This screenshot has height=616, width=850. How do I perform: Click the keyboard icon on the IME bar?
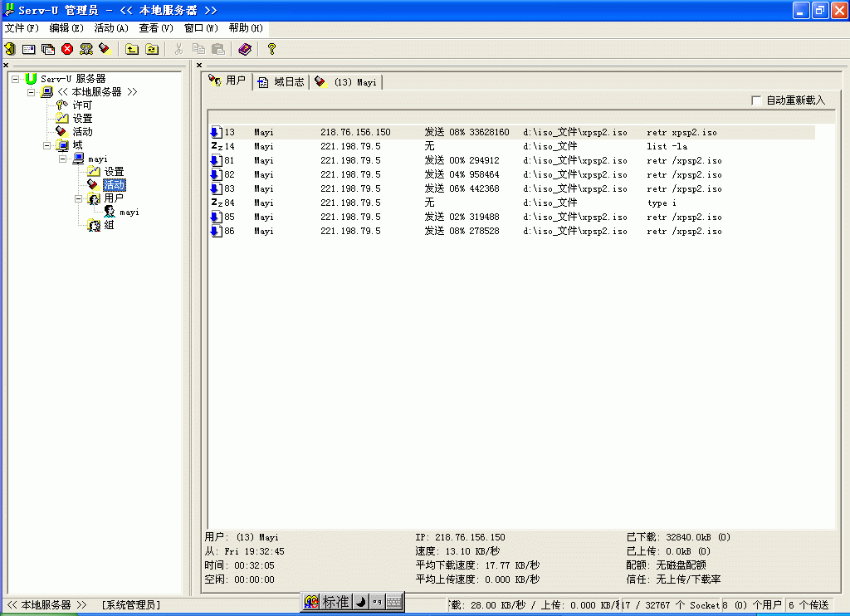pos(394,602)
